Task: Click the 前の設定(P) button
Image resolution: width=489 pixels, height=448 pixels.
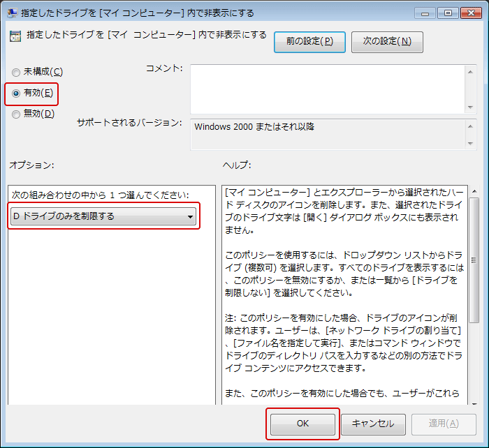Action: (x=309, y=42)
